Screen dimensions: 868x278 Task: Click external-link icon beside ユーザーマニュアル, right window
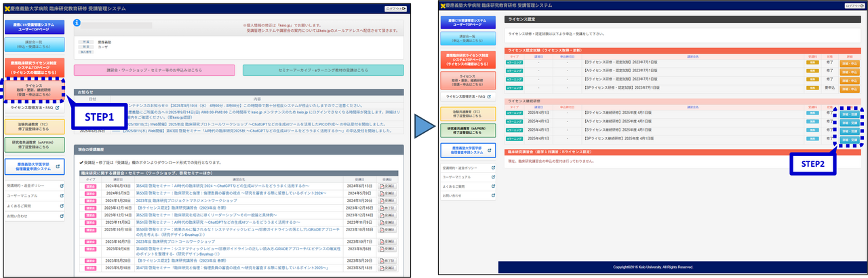point(493,176)
